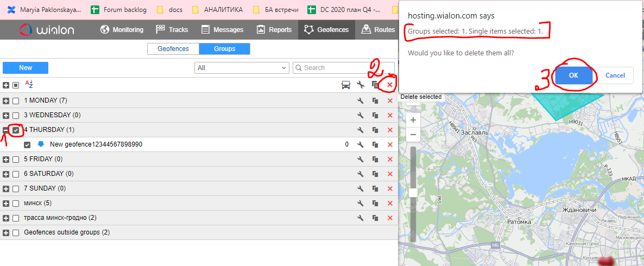Click copy icon for 3 WEDNESDAY group

375,115
